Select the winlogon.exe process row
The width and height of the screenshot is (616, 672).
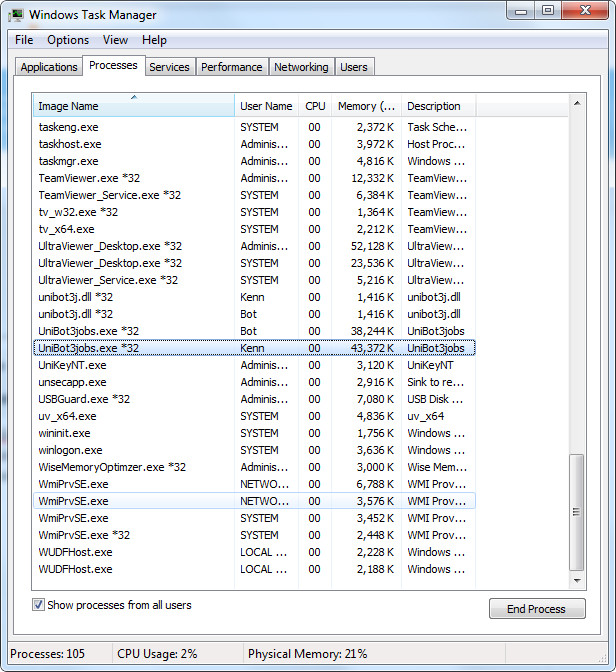(x=254, y=450)
